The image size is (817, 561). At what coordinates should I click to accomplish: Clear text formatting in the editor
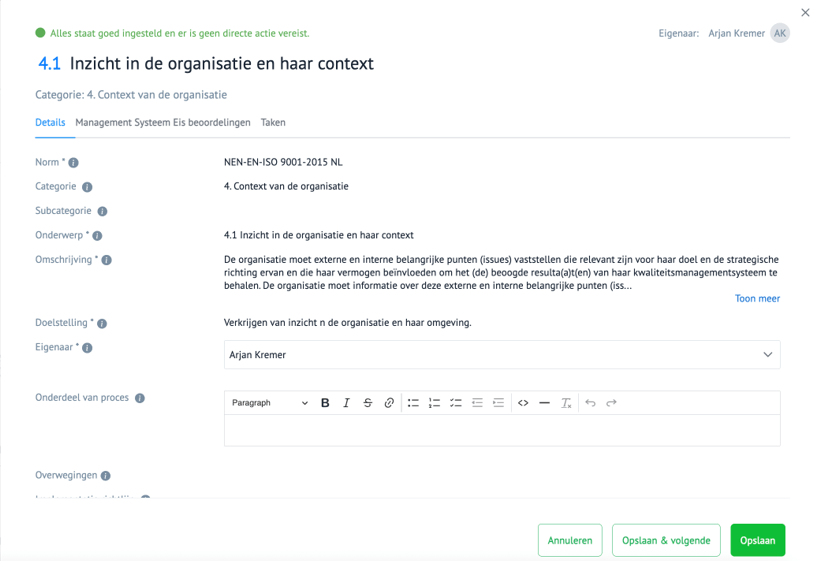pos(566,403)
